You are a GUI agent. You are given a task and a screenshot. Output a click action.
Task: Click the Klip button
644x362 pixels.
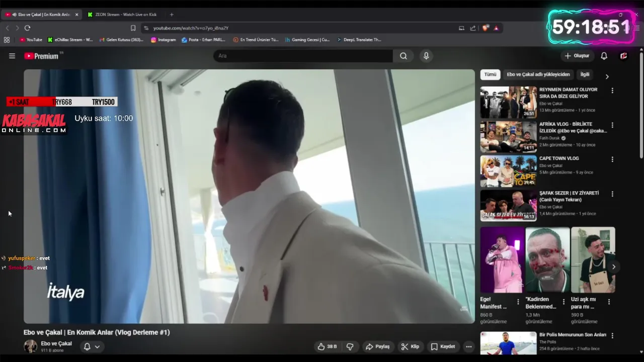410,346
